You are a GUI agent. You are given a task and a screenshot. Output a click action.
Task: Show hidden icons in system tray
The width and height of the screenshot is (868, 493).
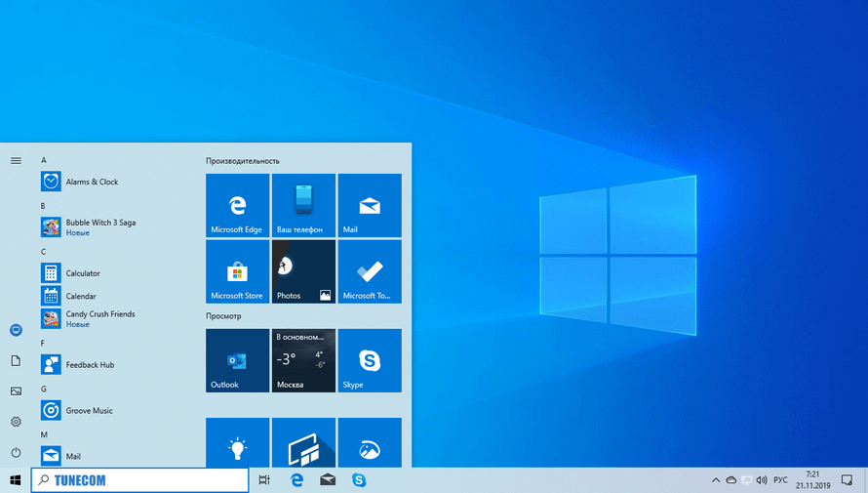715,480
